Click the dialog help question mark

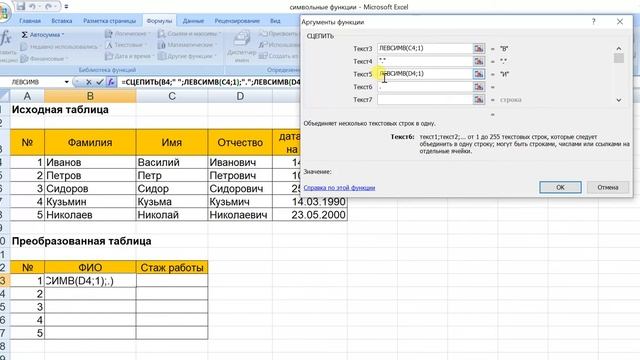coord(593,22)
